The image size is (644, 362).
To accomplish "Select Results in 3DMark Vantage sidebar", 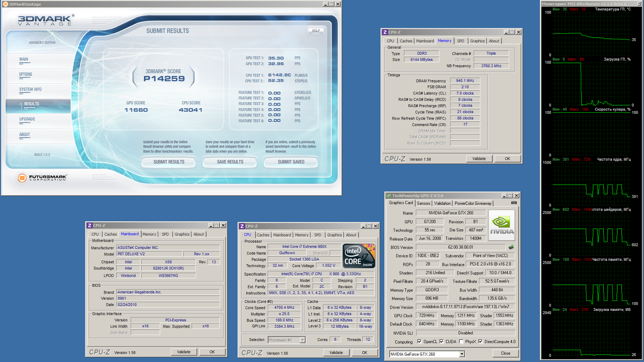I will (x=31, y=104).
